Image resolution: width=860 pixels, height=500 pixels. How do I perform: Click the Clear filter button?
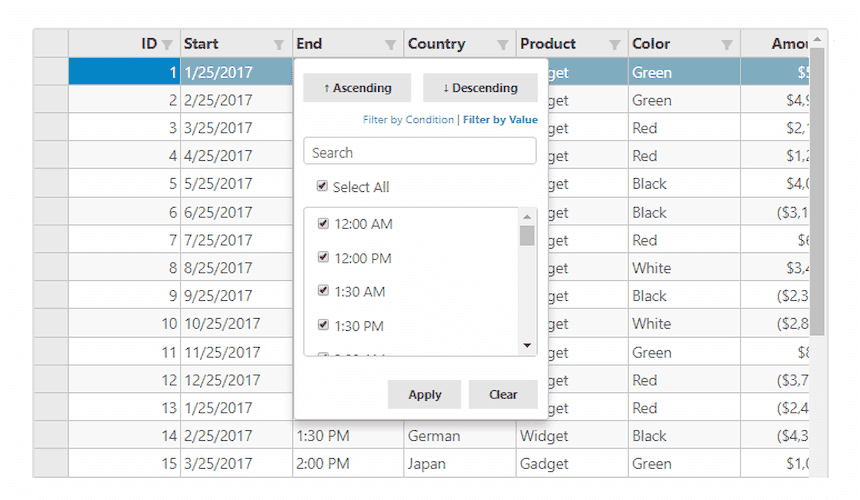tap(503, 394)
